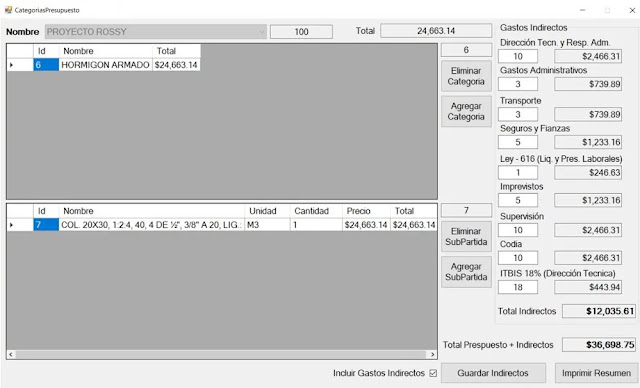Select category Id cell 6

tap(46, 65)
